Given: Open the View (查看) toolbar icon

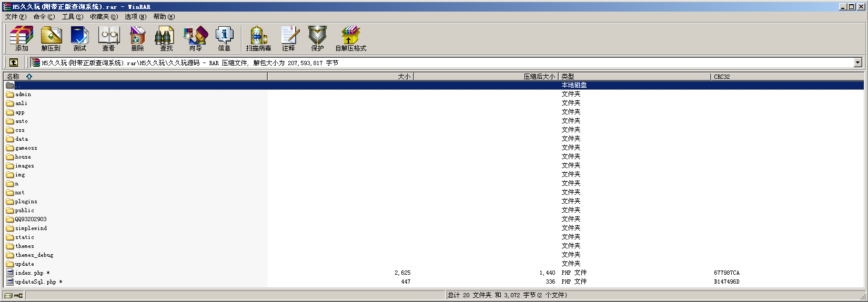Looking at the screenshot, I should coord(109,39).
